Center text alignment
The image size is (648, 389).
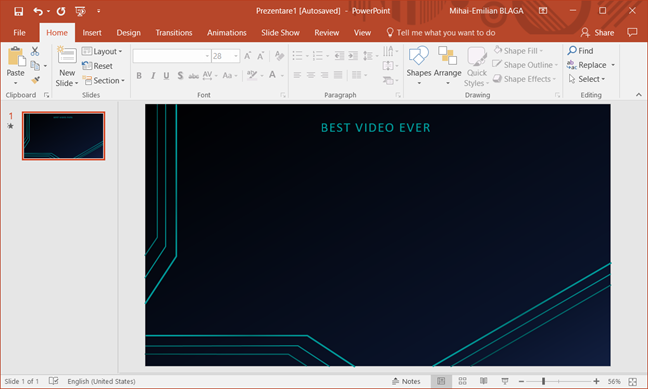point(311,75)
